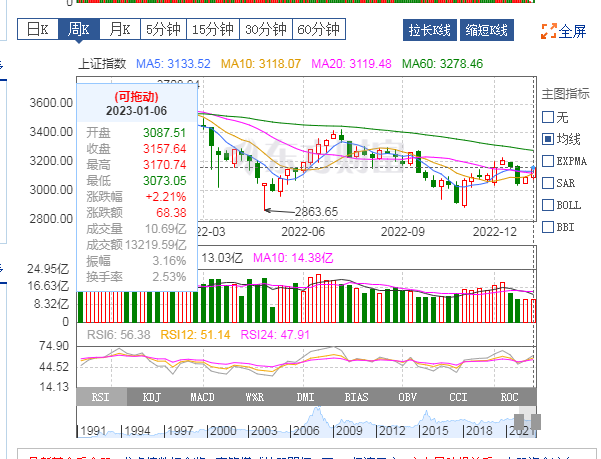Viewport: 601px width, 459px height.
Task: Select the ROC indicator tab
Action: (509, 397)
